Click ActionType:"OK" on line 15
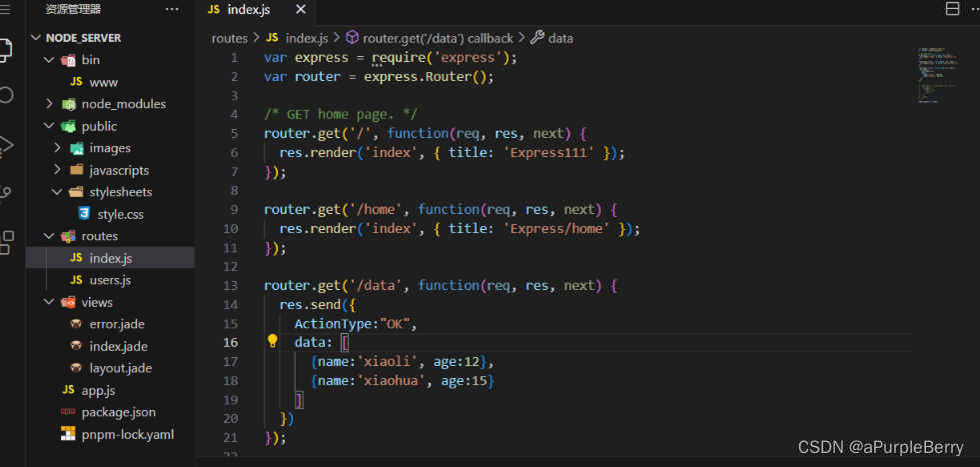The height and width of the screenshot is (467, 980). (352, 324)
